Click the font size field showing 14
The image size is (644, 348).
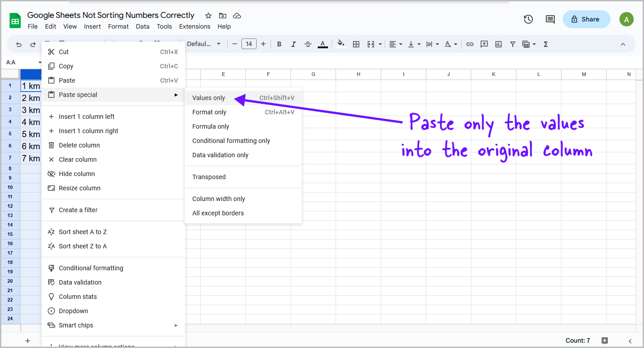(249, 44)
